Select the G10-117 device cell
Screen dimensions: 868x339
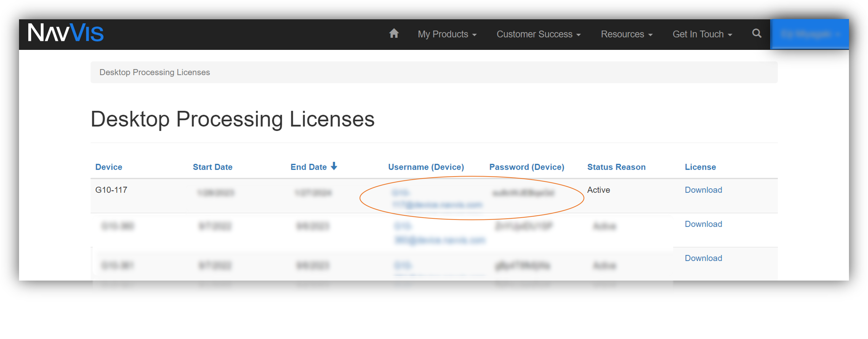(111, 190)
